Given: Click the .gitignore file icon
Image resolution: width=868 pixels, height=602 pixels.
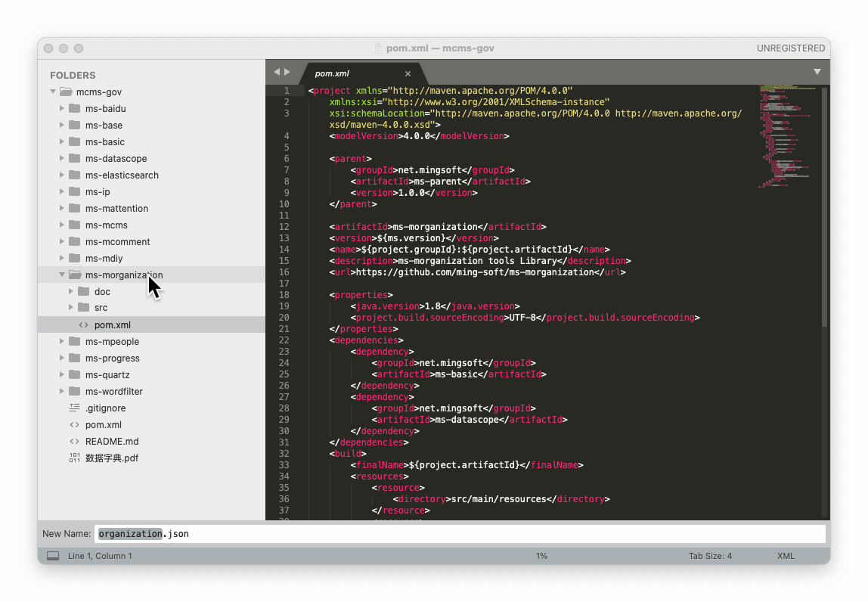Looking at the screenshot, I should (74, 408).
